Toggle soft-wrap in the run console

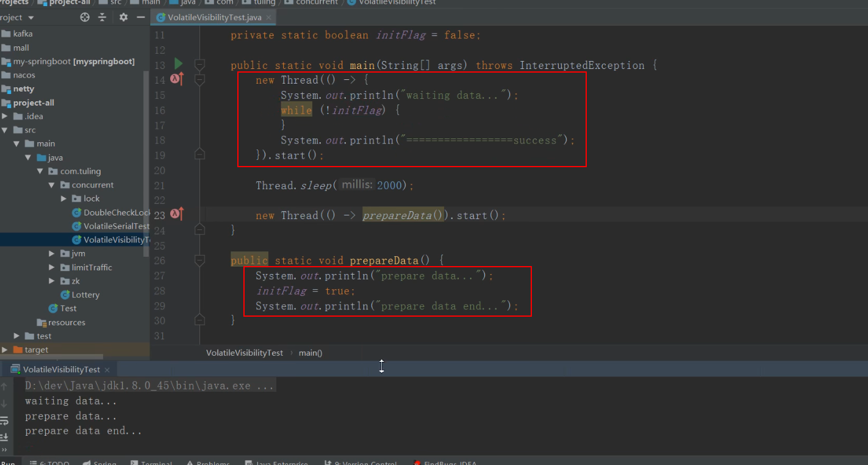(5, 420)
